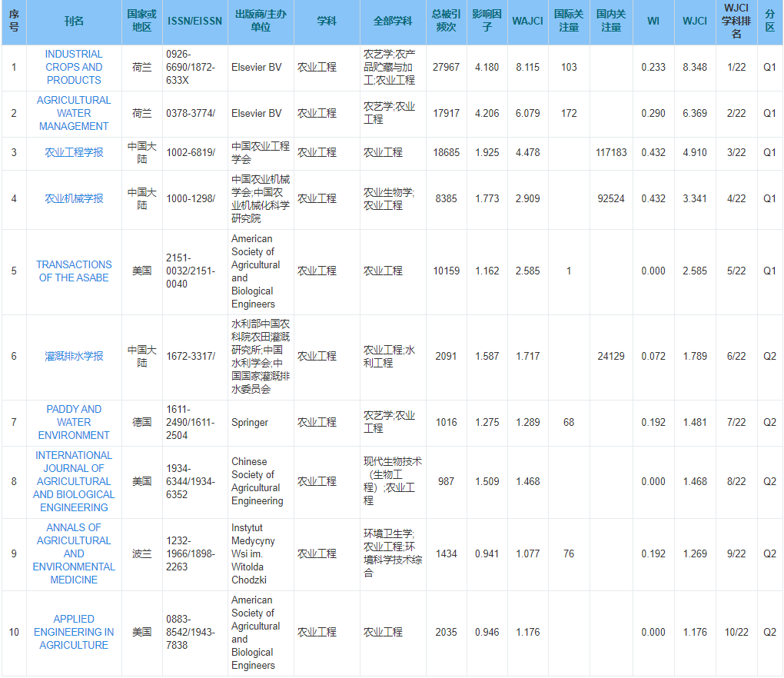Select 中国农业工程学会 publisher cell
The image size is (784, 678).
click(x=261, y=152)
